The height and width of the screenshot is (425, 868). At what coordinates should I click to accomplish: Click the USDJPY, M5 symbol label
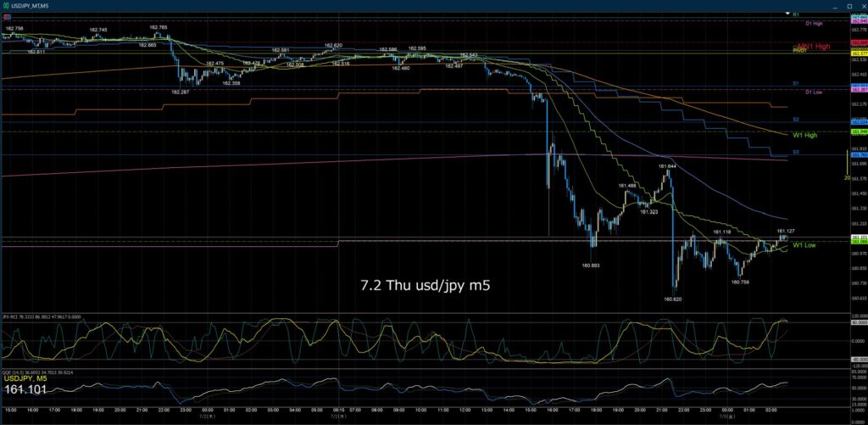[x=25, y=379]
